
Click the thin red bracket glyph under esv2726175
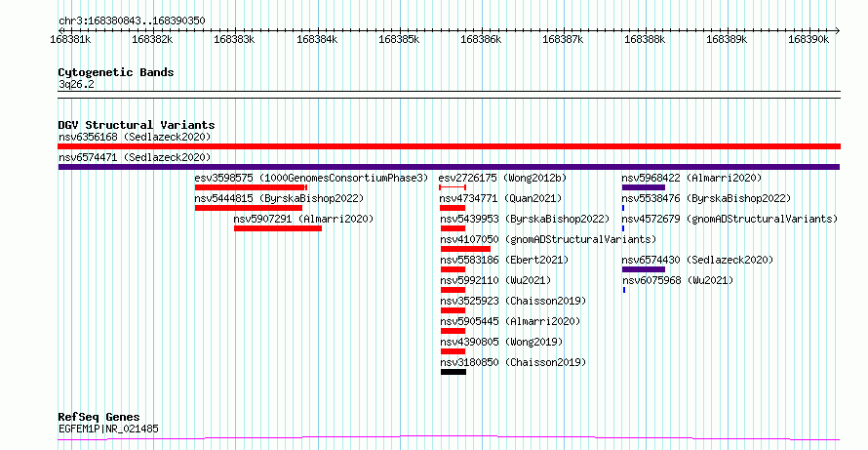coord(453,187)
